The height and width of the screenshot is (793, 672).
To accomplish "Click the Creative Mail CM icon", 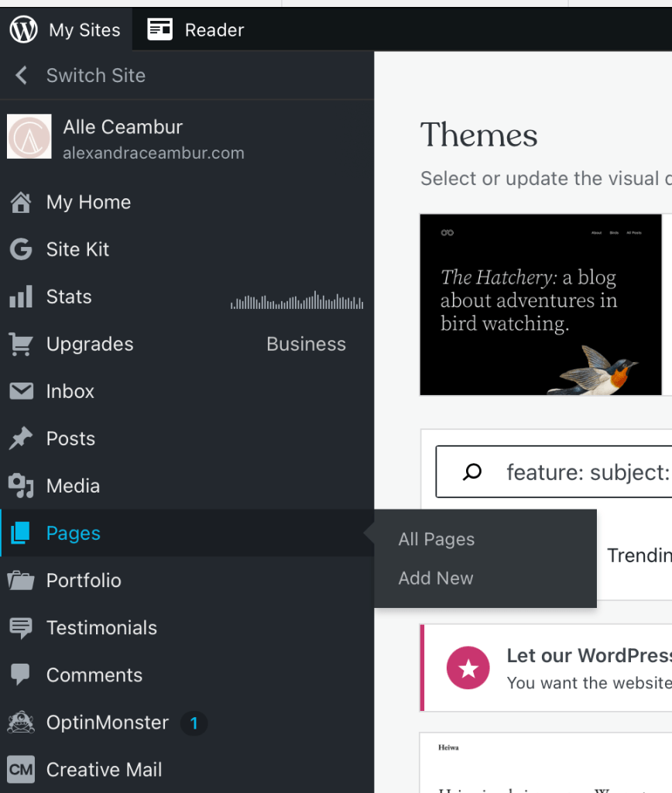I will (21, 770).
